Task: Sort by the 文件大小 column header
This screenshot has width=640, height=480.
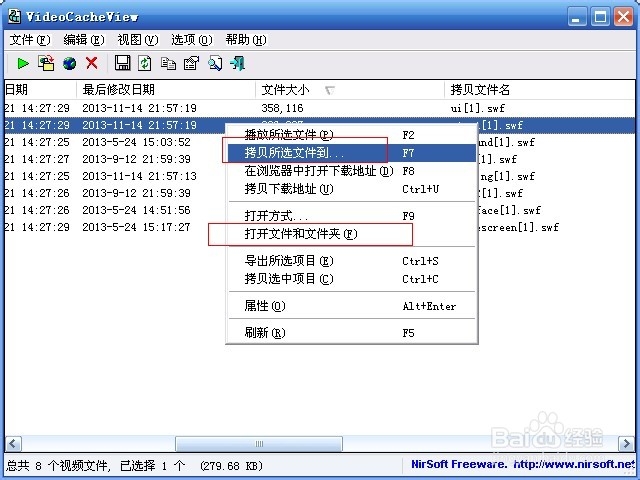Action: point(350,89)
